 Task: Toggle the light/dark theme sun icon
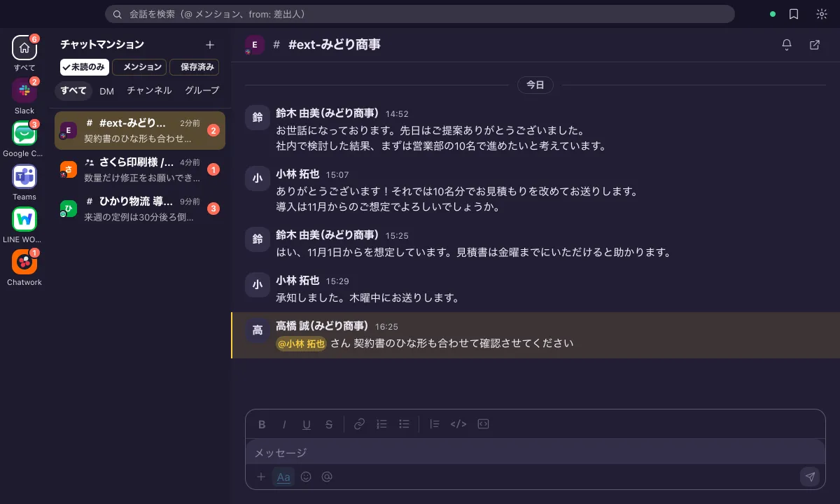822,14
